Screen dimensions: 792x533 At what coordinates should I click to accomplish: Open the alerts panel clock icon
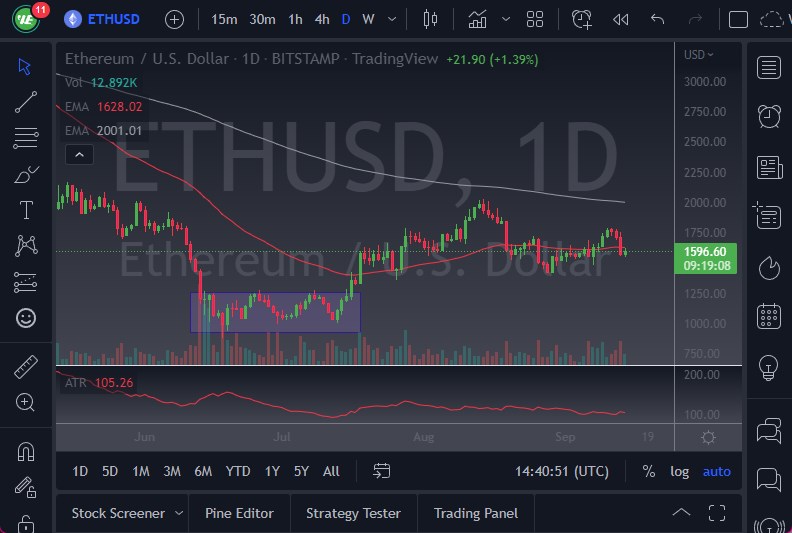click(769, 116)
